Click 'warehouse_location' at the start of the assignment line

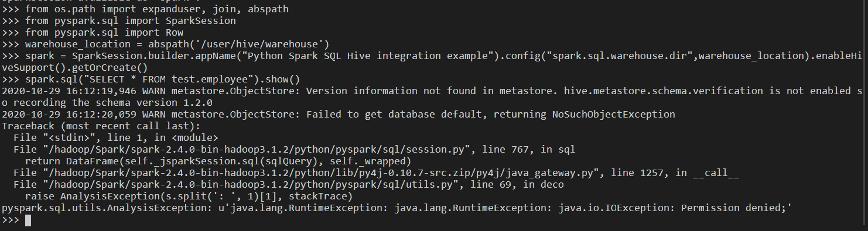point(77,44)
